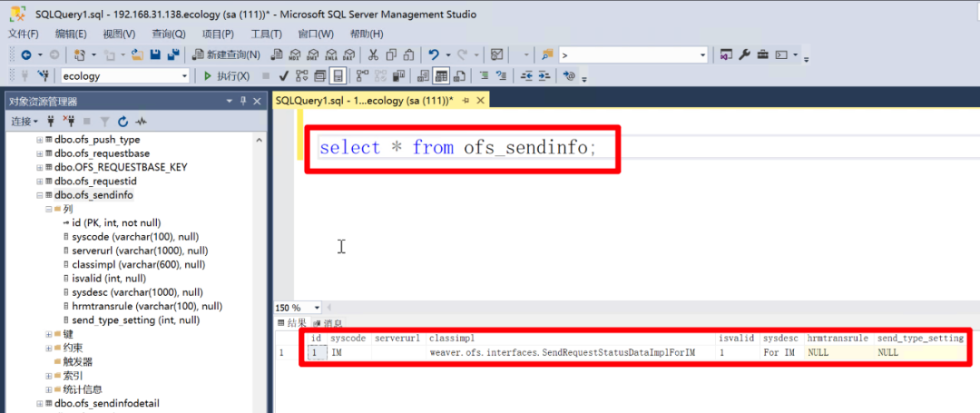The height and width of the screenshot is (413, 980).
Task: Select the syscode column in the tree
Action: (135, 238)
